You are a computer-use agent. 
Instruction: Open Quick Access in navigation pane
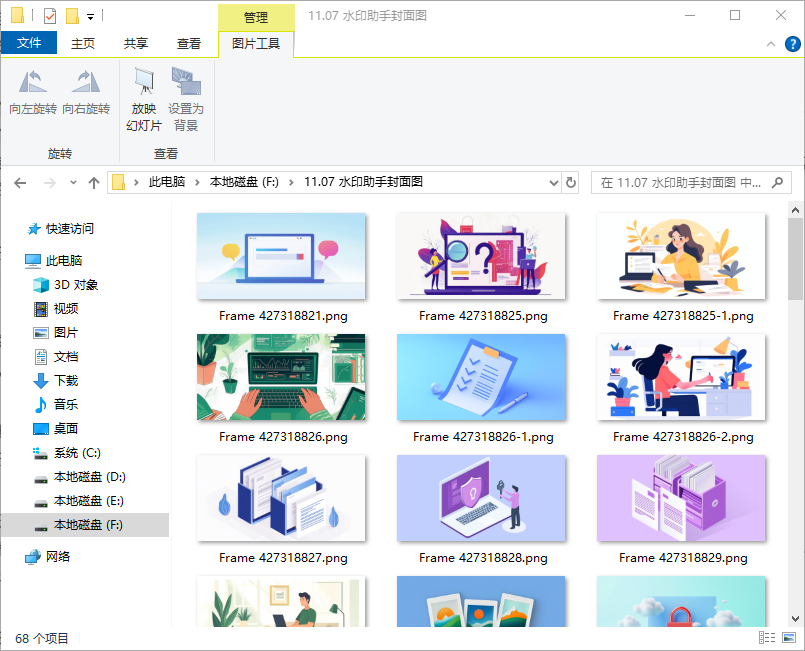[x=60, y=229]
